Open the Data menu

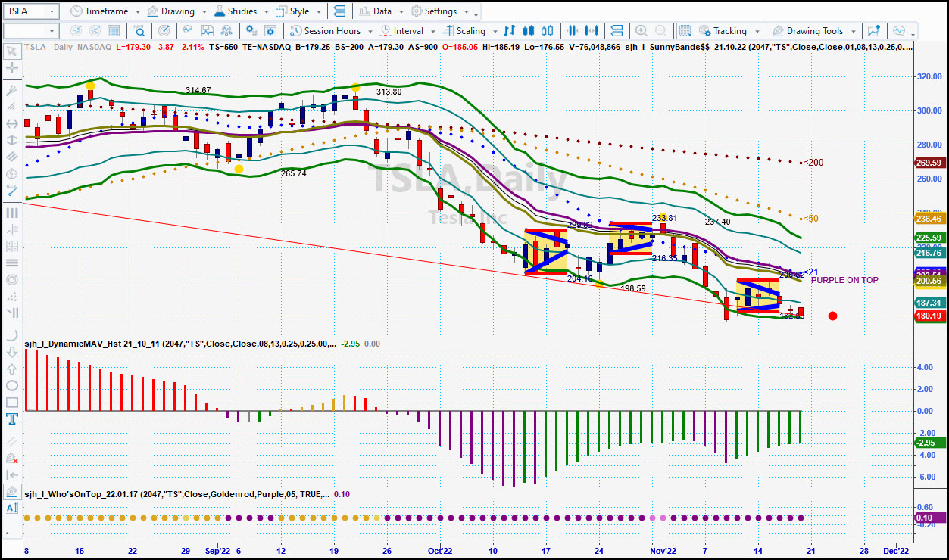tap(376, 11)
